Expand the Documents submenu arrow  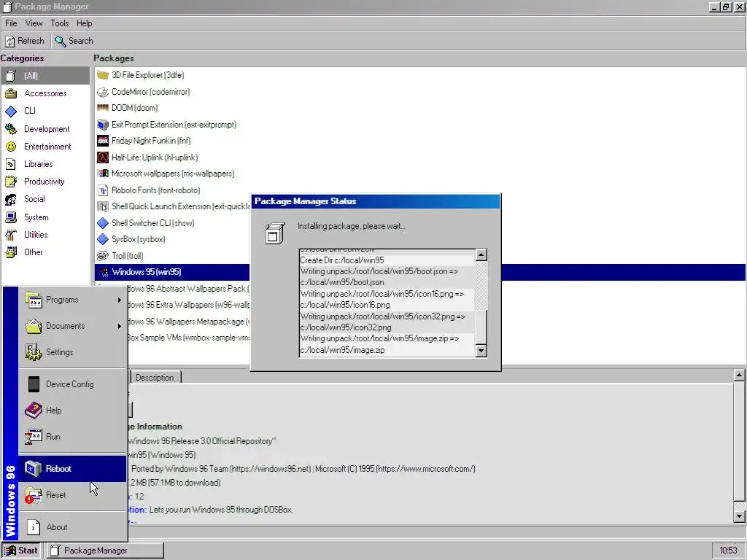pos(119,326)
